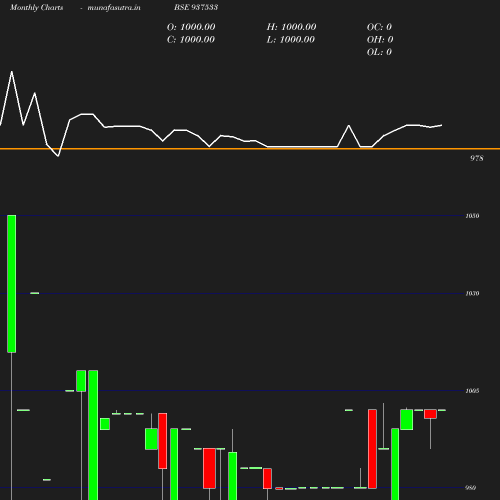Click the 1030 price axis label
The image size is (500, 500).
[472, 293]
